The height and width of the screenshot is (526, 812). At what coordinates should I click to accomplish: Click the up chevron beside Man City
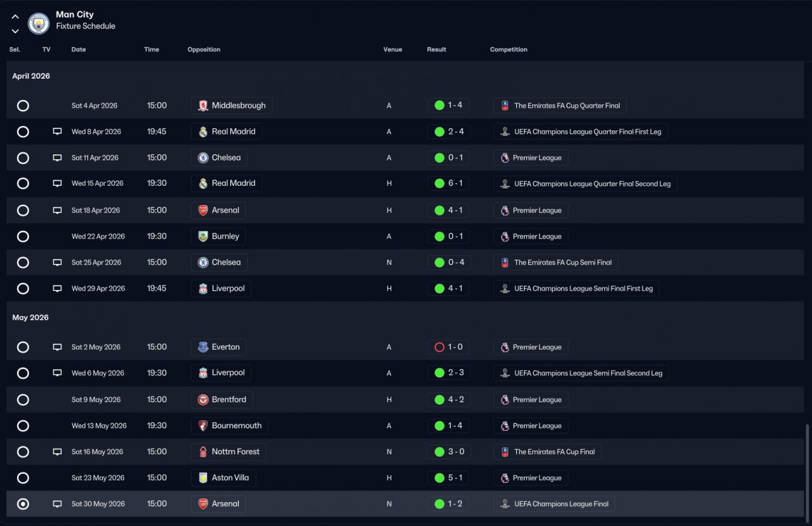[15, 17]
